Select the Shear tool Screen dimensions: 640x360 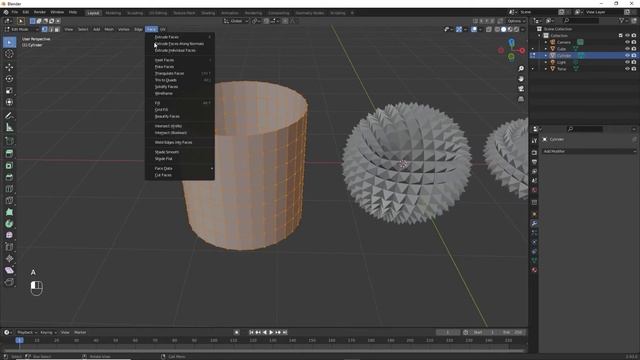coord(9,270)
